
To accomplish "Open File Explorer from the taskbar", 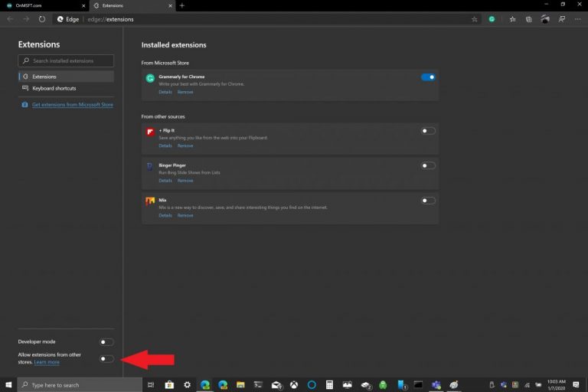I will coord(240,385).
